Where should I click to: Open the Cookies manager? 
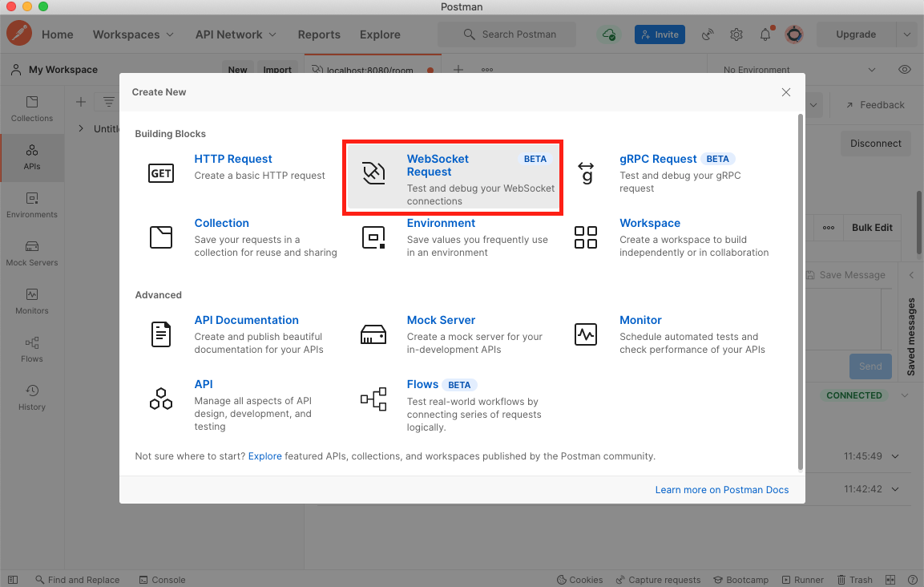pyautogui.click(x=579, y=579)
